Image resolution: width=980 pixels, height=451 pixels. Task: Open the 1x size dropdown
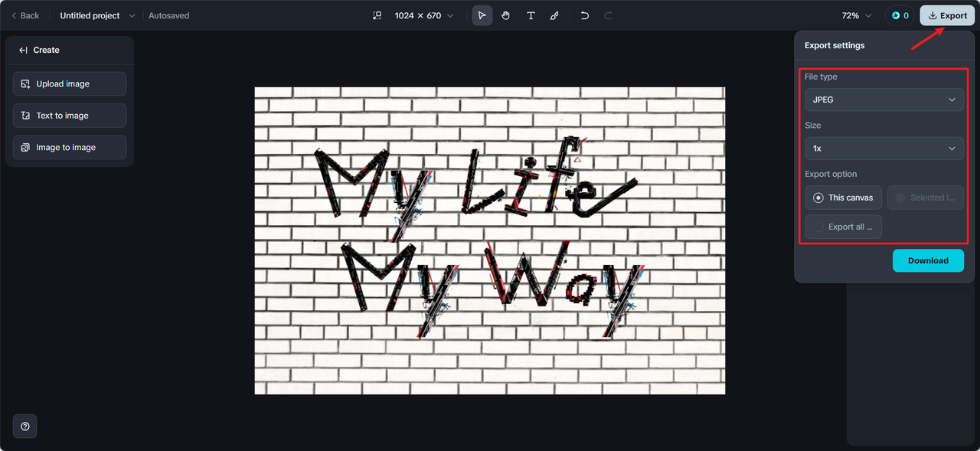[x=884, y=149]
